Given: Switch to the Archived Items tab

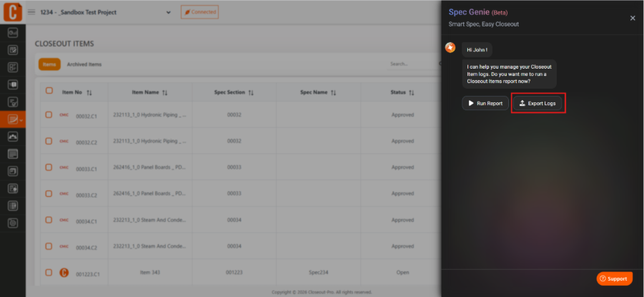Looking at the screenshot, I should 84,64.
